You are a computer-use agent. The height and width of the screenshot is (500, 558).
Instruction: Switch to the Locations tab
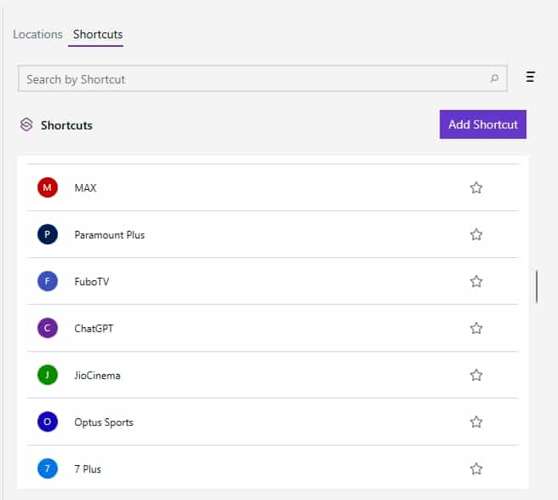point(38,35)
